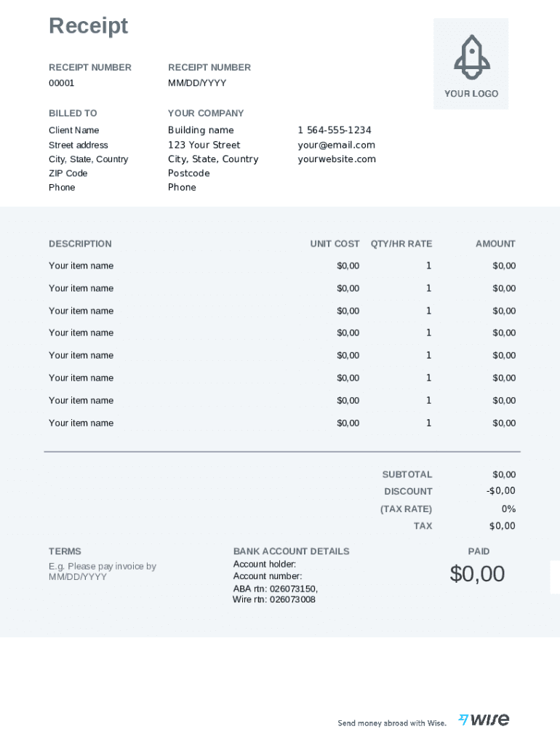The width and height of the screenshot is (560, 745).
Task: Click the Wise logo in footer
Action: [484, 720]
